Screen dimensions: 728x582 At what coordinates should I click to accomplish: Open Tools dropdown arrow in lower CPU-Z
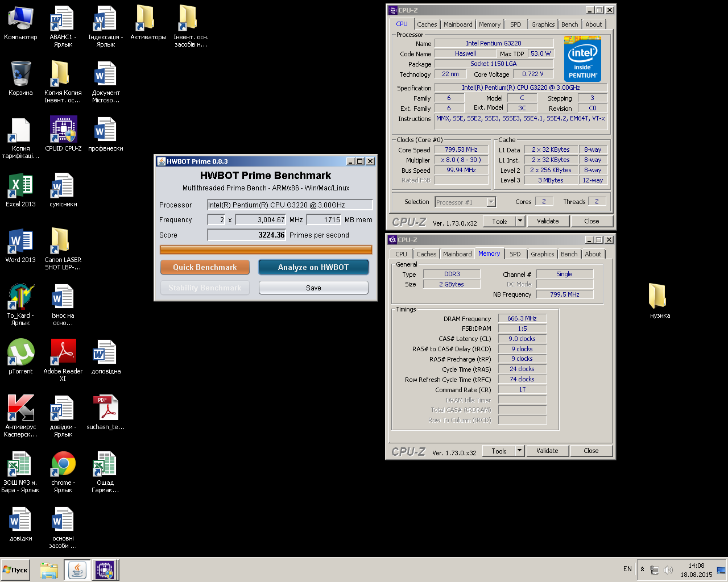tap(519, 451)
